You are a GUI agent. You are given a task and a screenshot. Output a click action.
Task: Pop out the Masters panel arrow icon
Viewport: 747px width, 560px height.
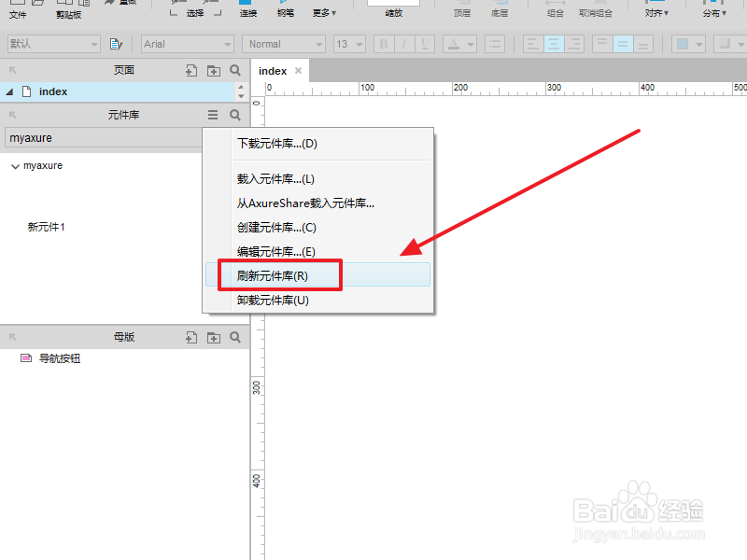click(x=13, y=337)
